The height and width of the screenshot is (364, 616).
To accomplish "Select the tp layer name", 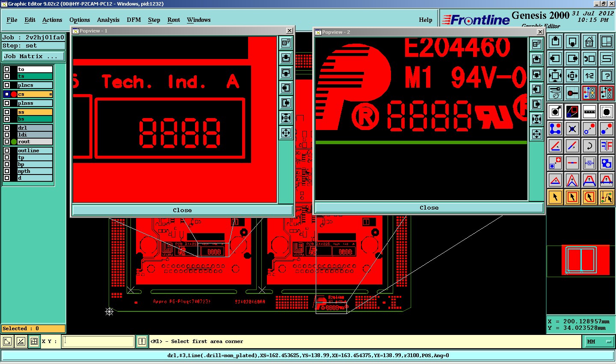I will click(x=35, y=157).
